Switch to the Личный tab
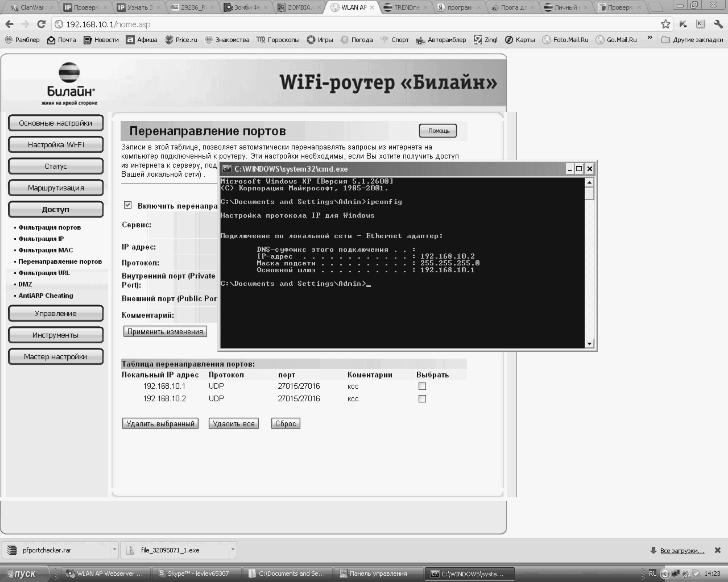The width and height of the screenshot is (728, 582). point(566,7)
